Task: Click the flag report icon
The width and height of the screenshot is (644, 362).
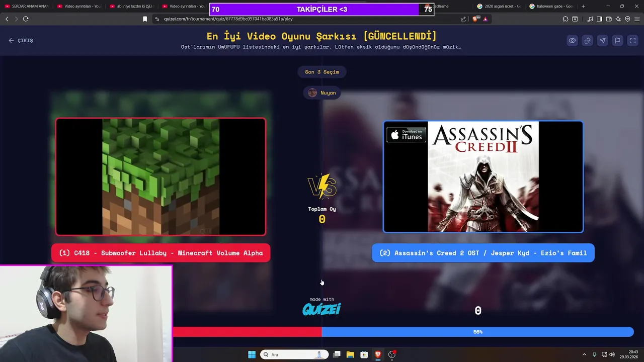Action: 617,41
